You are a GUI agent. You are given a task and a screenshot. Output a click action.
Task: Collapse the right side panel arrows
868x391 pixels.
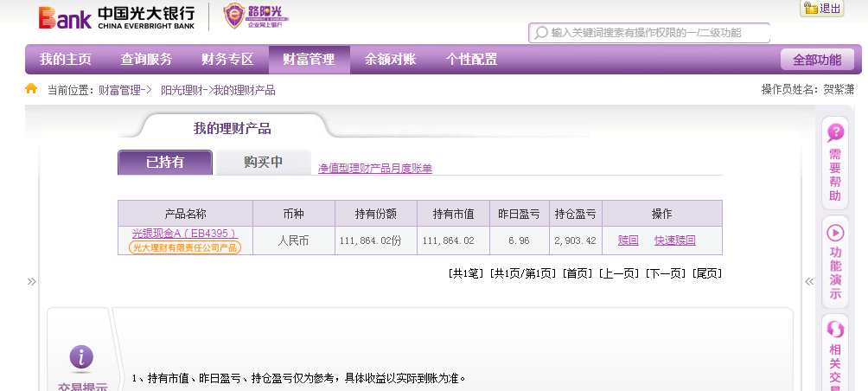tap(809, 282)
